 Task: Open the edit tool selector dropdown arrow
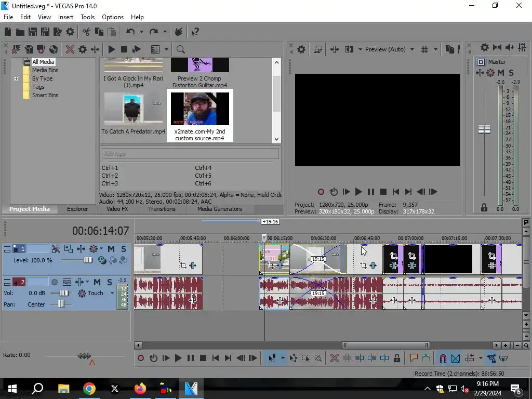tap(282, 358)
